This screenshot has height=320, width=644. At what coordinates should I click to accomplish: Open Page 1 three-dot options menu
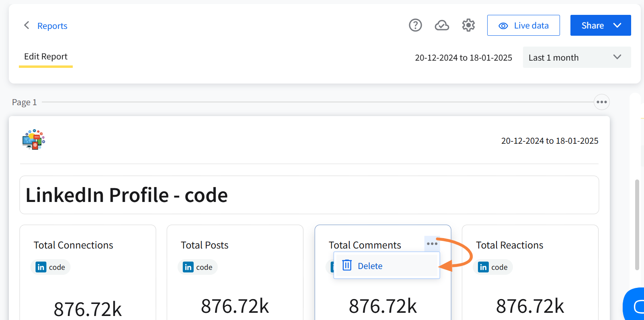pyautogui.click(x=601, y=102)
